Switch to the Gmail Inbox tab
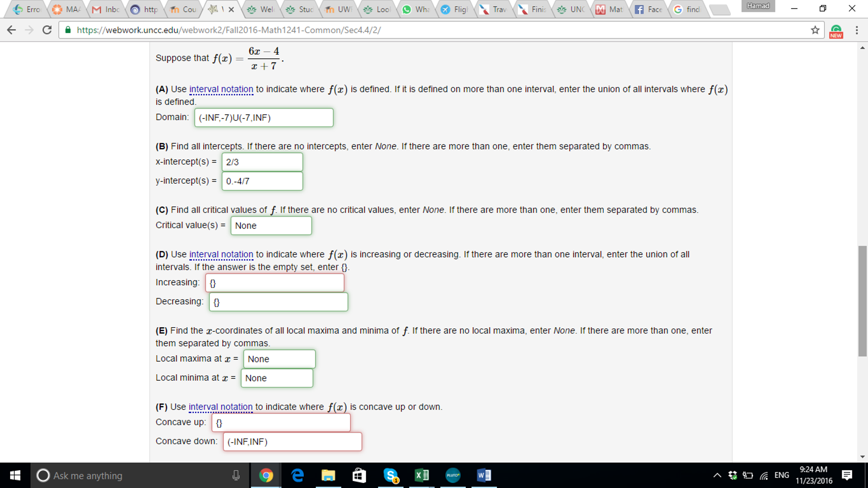Viewport: 868px width, 488px height. [106, 9]
